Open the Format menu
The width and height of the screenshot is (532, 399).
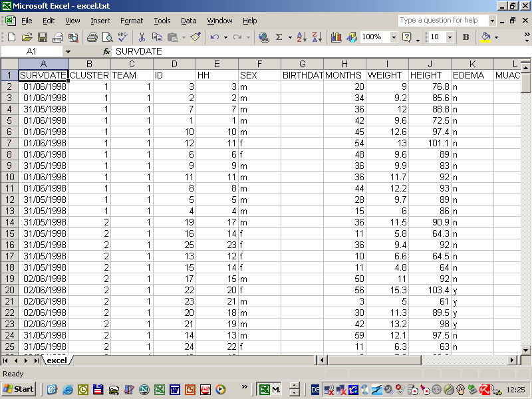132,21
